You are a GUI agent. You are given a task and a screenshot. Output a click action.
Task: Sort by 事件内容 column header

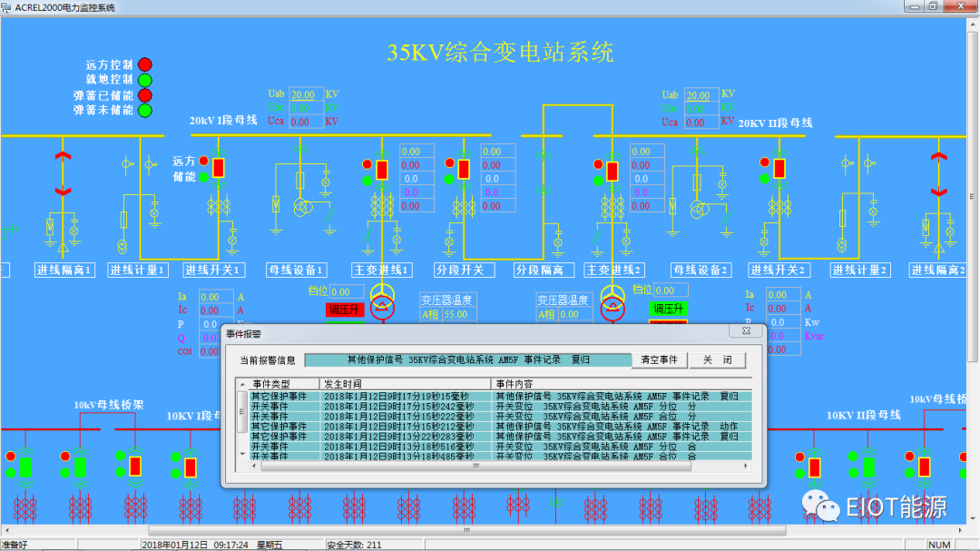click(x=622, y=384)
